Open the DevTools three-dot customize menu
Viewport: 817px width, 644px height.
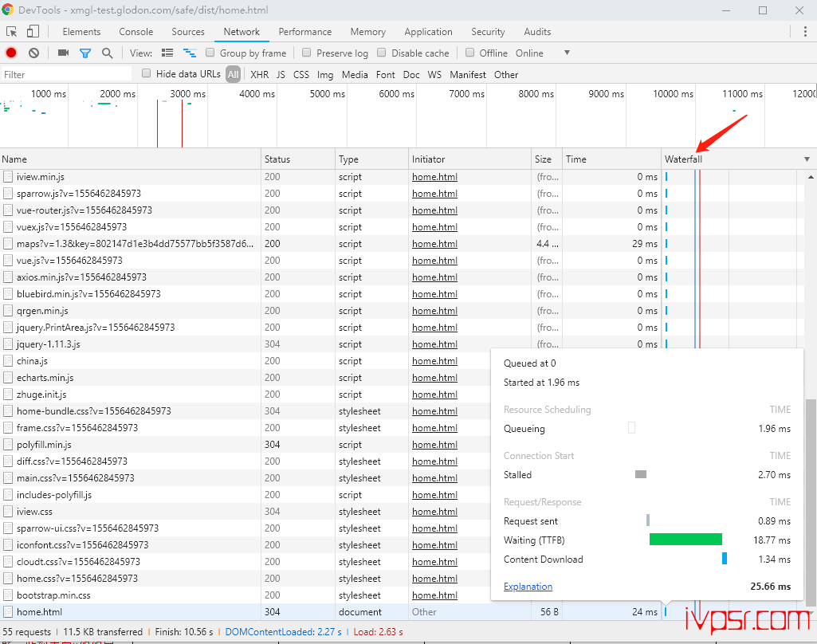pyautogui.click(x=805, y=32)
